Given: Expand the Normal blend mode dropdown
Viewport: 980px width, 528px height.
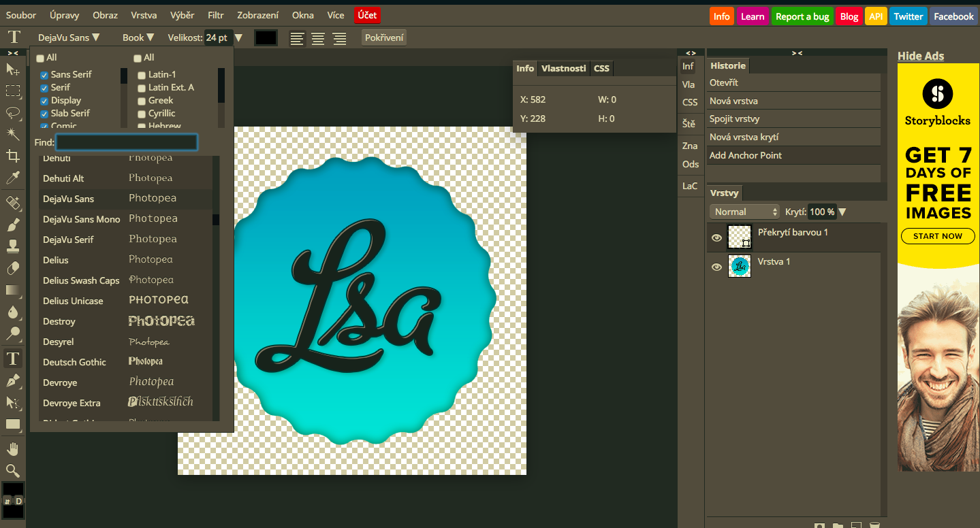Looking at the screenshot, I should [744, 212].
